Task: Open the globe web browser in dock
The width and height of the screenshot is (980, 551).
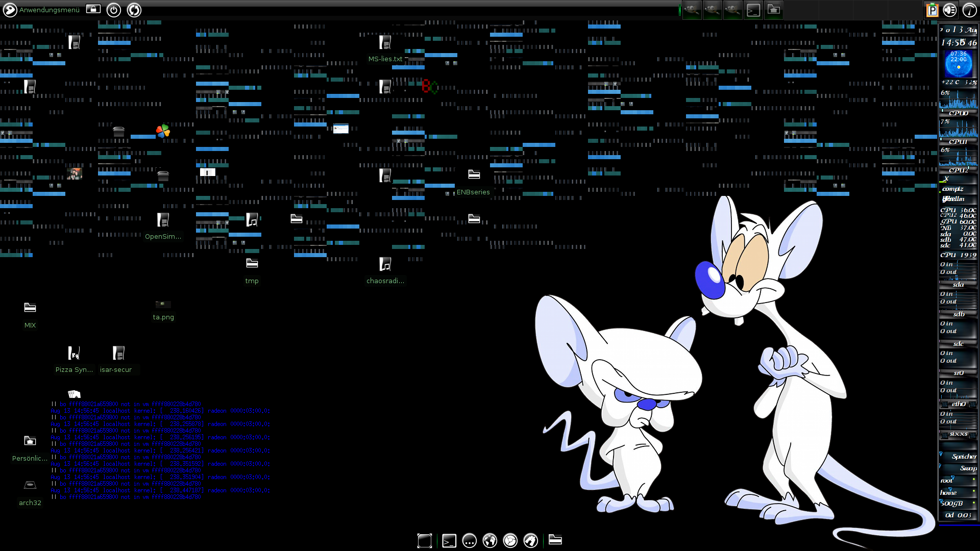Action: click(x=490, y=540)
